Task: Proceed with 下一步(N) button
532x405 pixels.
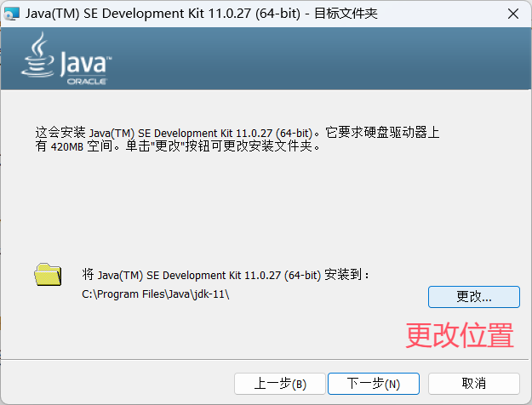Action: pyautogui.click(x=374, y=384)
